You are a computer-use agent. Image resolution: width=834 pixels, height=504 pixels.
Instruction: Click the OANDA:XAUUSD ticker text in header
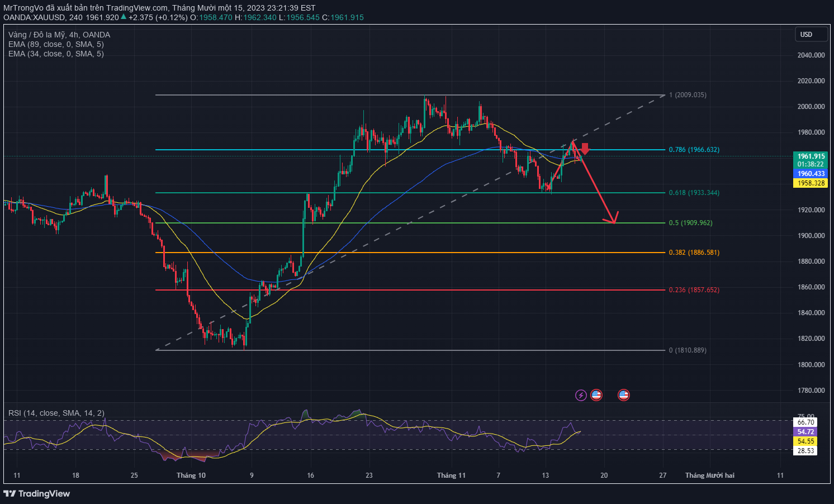click(34, 17)
